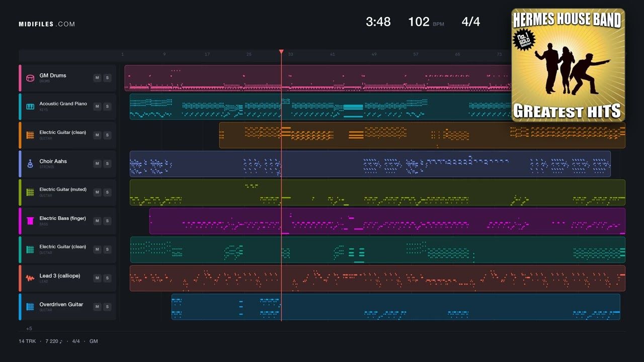Click the magenta Electric Bass note clip
Viewport: 644px width, 362px height.
click(x=387, y=221)
